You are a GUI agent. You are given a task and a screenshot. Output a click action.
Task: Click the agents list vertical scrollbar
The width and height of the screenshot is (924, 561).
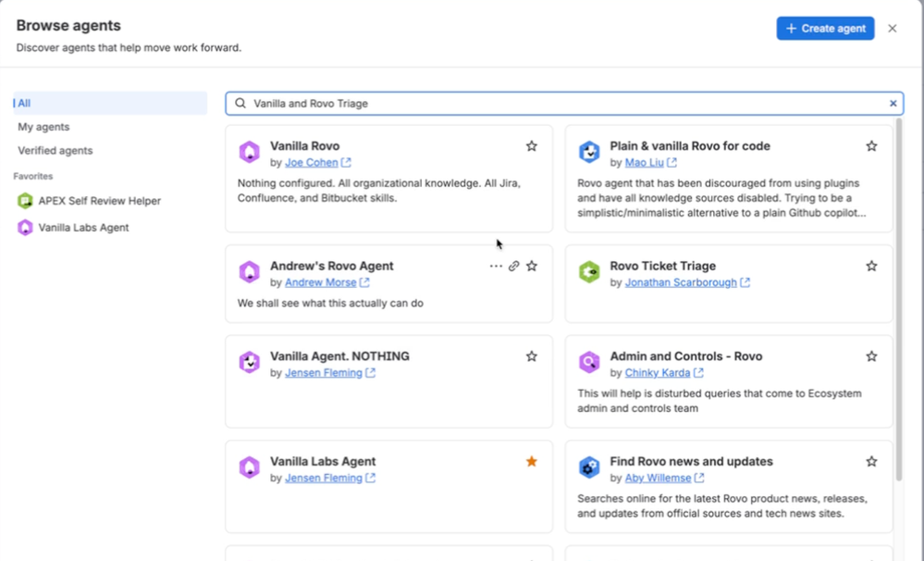(899, 299)
